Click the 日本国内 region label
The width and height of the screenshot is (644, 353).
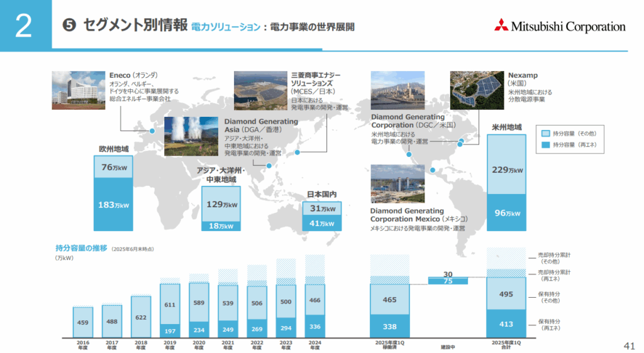pos(322,194)
